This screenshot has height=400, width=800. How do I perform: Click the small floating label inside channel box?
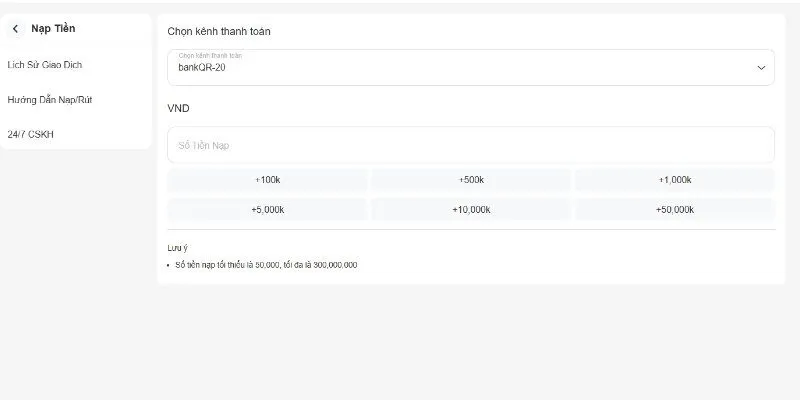(x=211, y=56)
